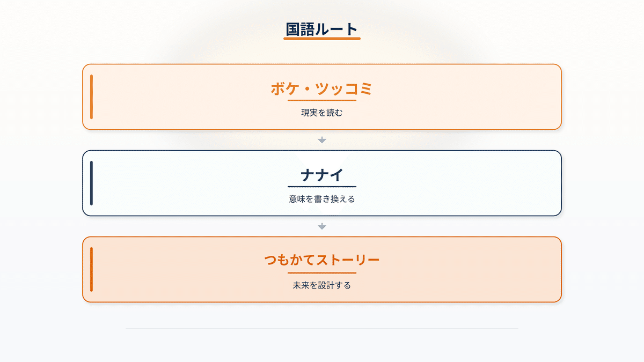Click the down arrow below ボケ・ツッコミ card
The height and width of the screenshot is (362, 644).
coord(322,140)
